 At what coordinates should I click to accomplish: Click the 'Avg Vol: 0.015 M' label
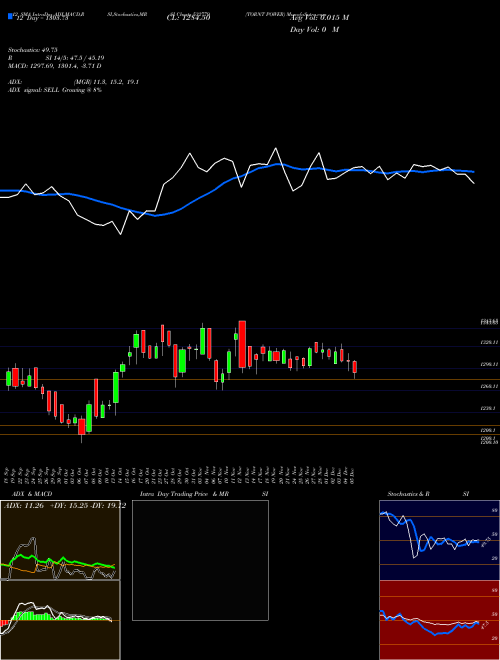(319, 18)
